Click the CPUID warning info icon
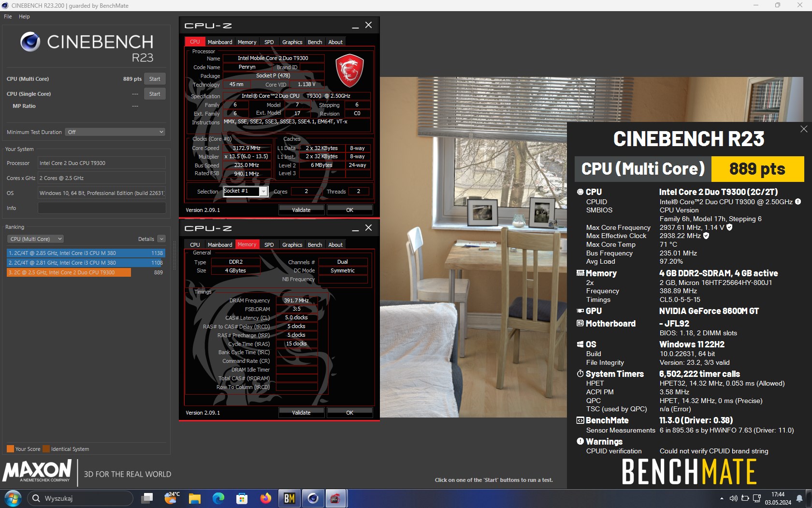This screenshot has height=508, width=812. (x=798, y=202)
